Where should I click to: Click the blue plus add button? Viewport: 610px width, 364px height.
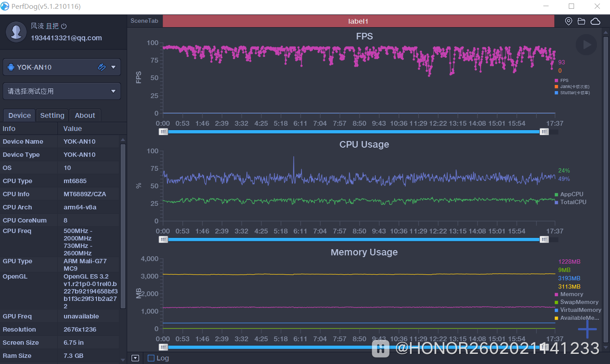pyautogui.click(x=587, y=329)
